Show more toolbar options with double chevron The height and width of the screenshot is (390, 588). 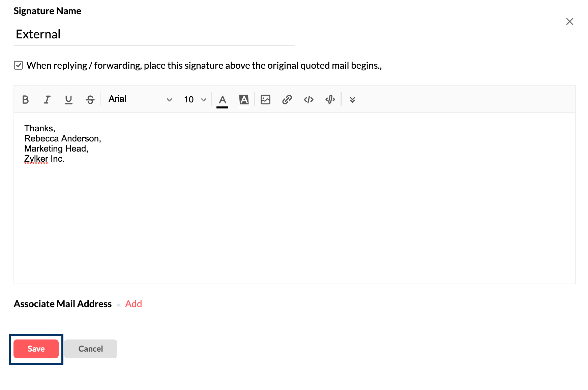352,99
